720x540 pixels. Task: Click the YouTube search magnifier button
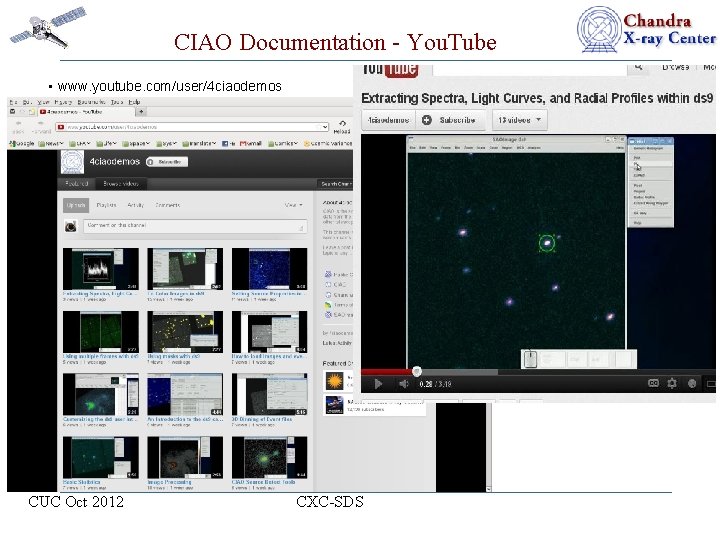coord(638,68)
